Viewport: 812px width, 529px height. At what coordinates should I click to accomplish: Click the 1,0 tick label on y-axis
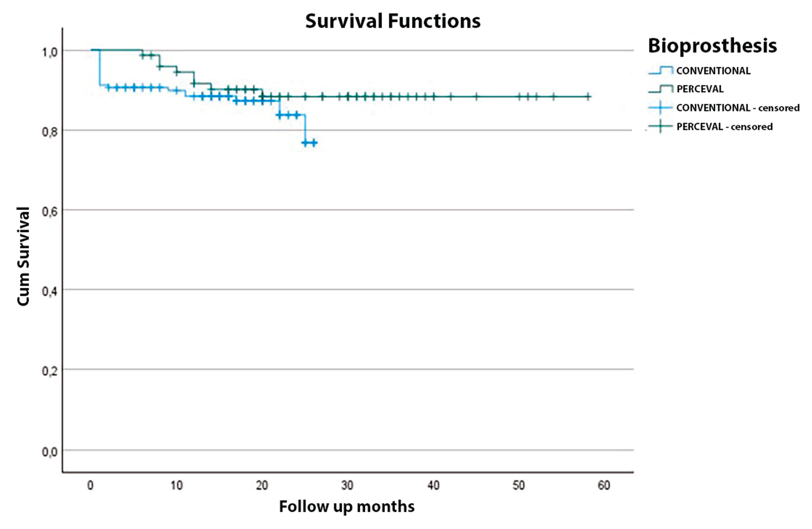49,52
